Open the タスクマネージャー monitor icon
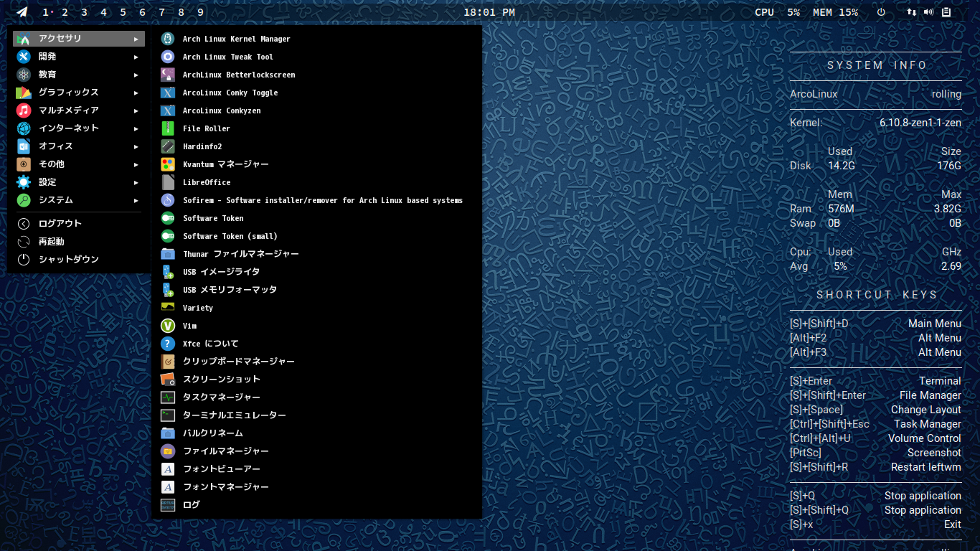This screenshot has width=980, height=551. [x=168, y=397]
